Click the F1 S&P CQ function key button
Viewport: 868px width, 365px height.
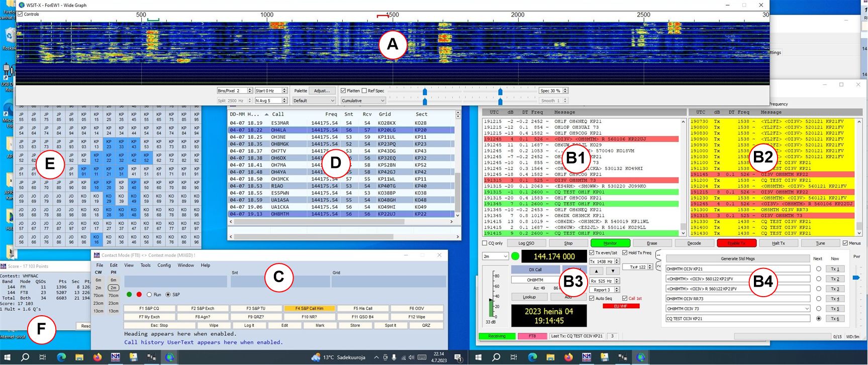(149, 308)
